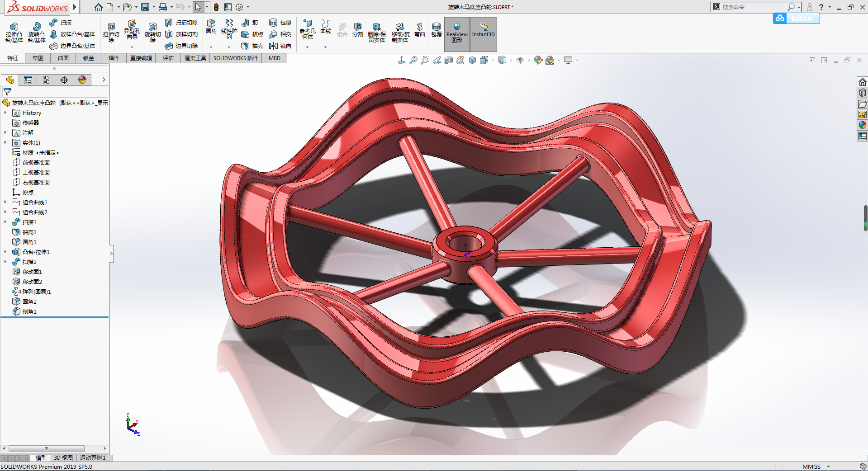The image size is (868, 471).
Task: Select the 删除/保留实体 delete body tool
Action: click(377, 33)
